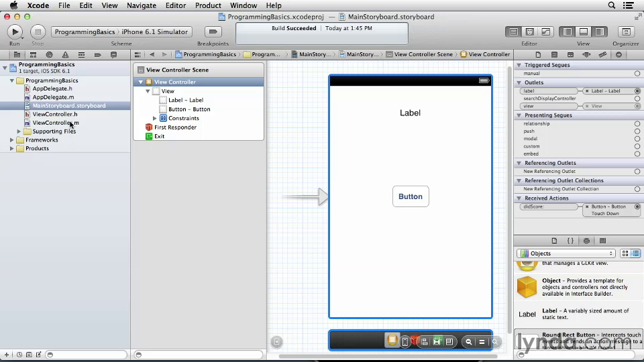644x362 pixels.
Task: Hide the document outline panel
Action: (277, 341)
